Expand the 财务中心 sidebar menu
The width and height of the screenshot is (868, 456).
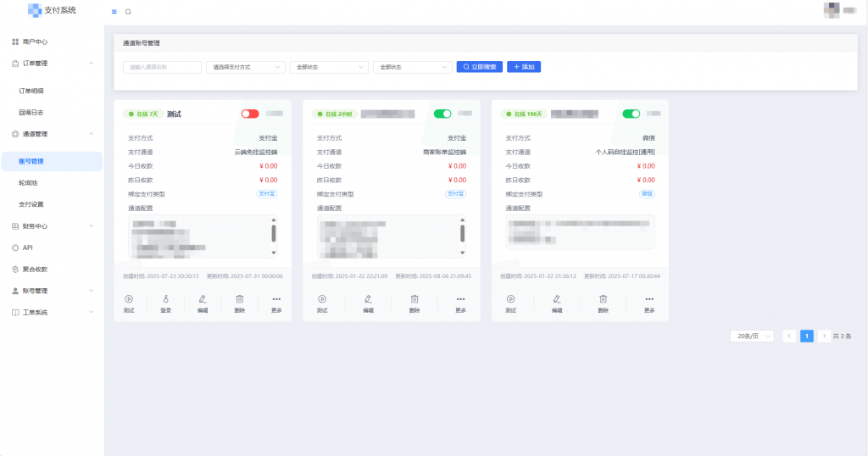click(51, 226)
